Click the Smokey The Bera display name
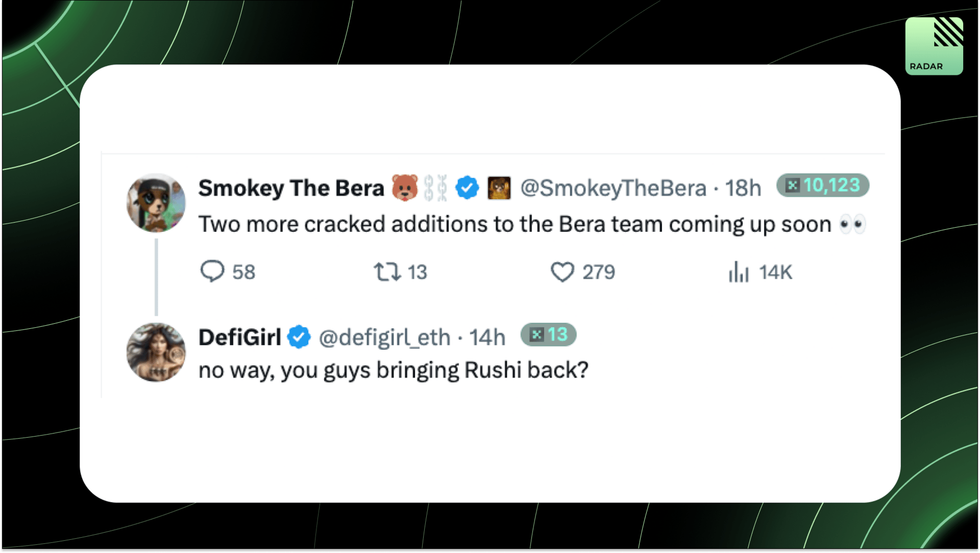 point(291,188)
